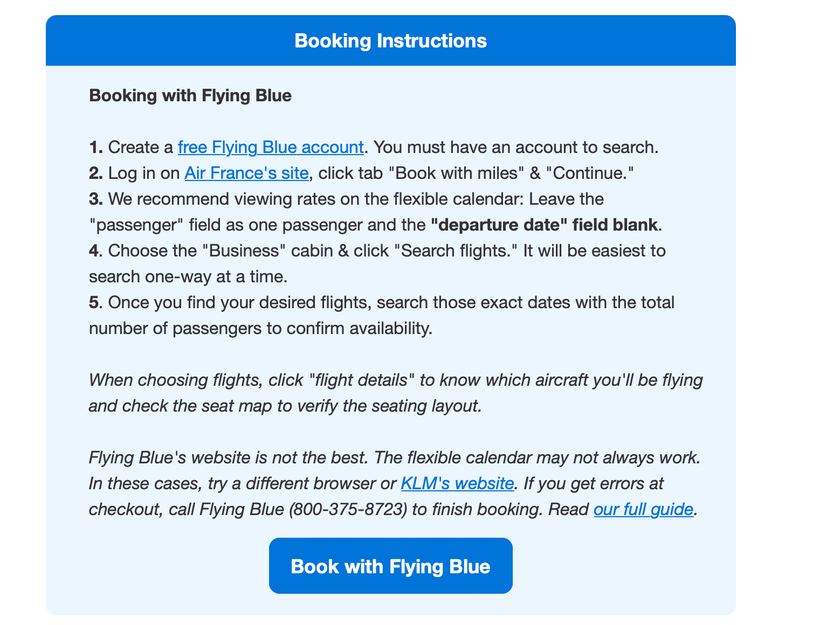
Task: Click the sentence about confirming availability
Action: pyautogui.click(x=382, y=315)
